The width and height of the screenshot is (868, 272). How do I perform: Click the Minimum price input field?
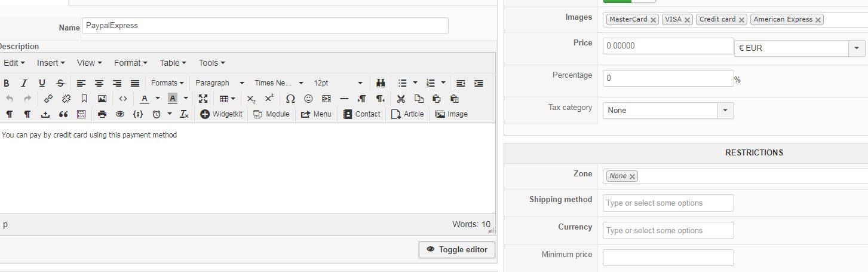[668, 258]
